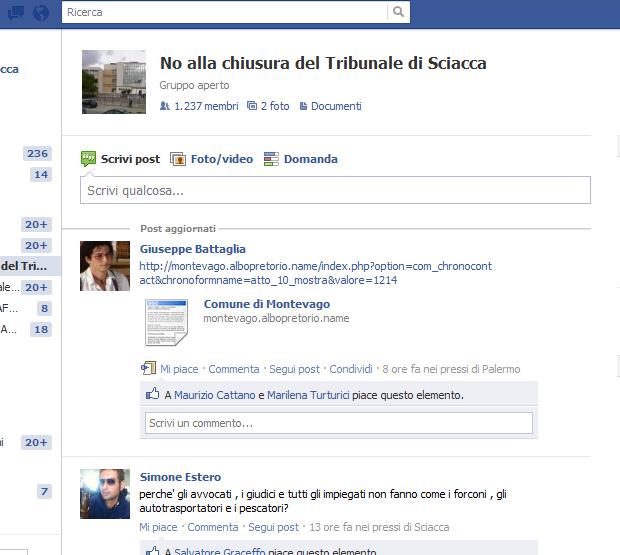Click the Foto/video camera icon
This screenshot has width=620, height=555.
(178, 159)
